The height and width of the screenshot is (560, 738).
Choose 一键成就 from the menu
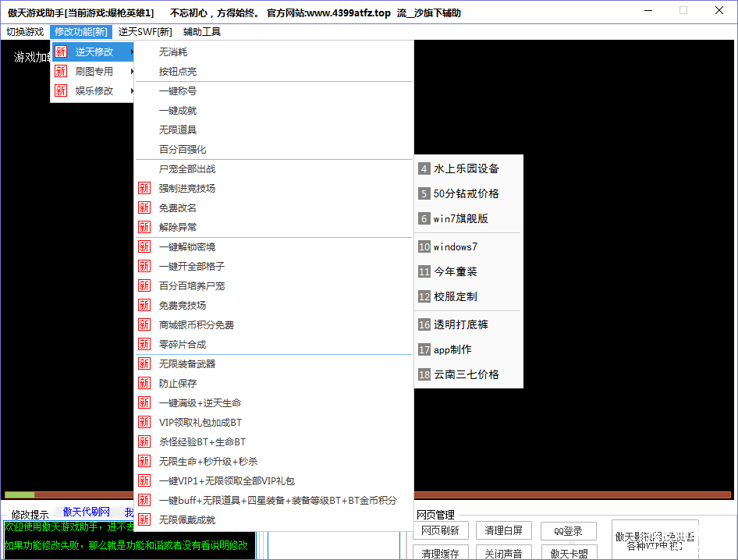point(274,110)
